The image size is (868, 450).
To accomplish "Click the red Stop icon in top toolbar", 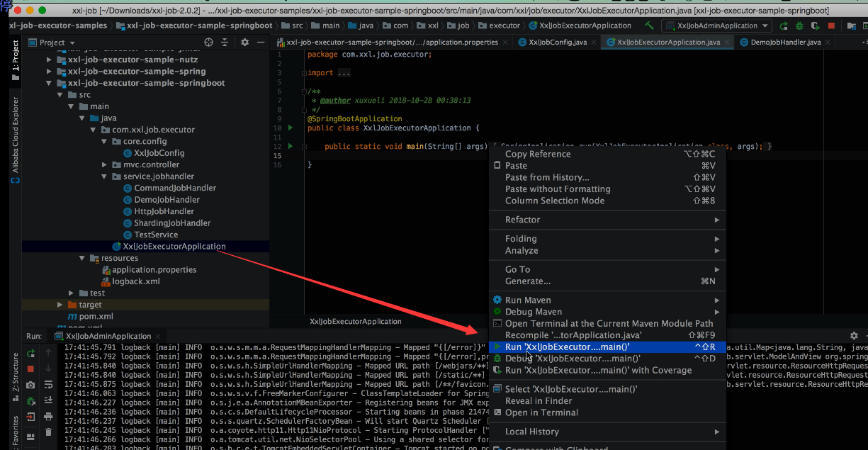I will pyautogui.click(x=831, y=26).
